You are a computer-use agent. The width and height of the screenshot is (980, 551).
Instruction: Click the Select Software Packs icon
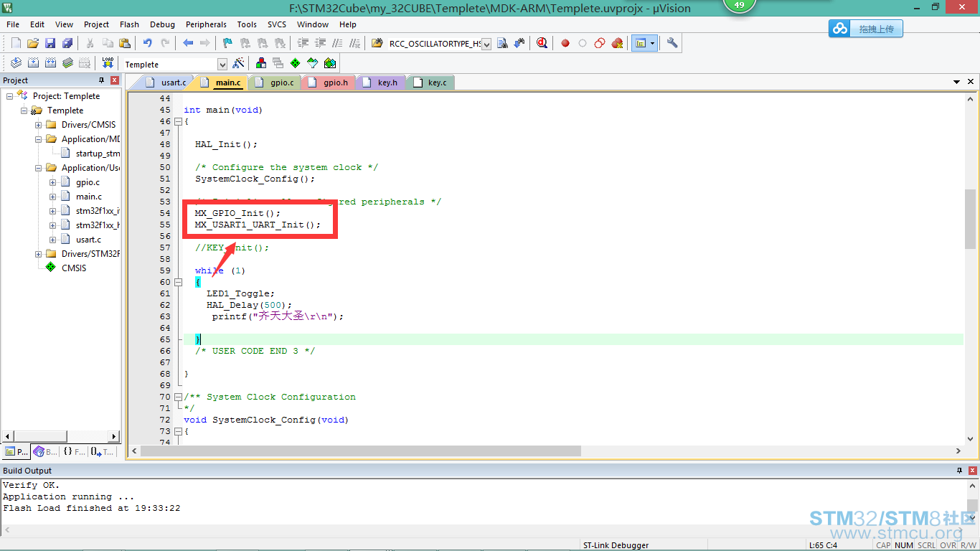312,63
